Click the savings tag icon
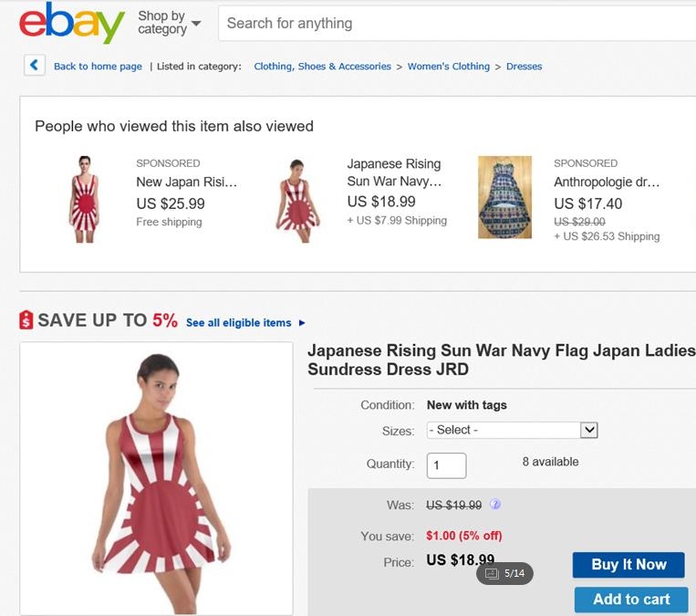 click(26, 320)
